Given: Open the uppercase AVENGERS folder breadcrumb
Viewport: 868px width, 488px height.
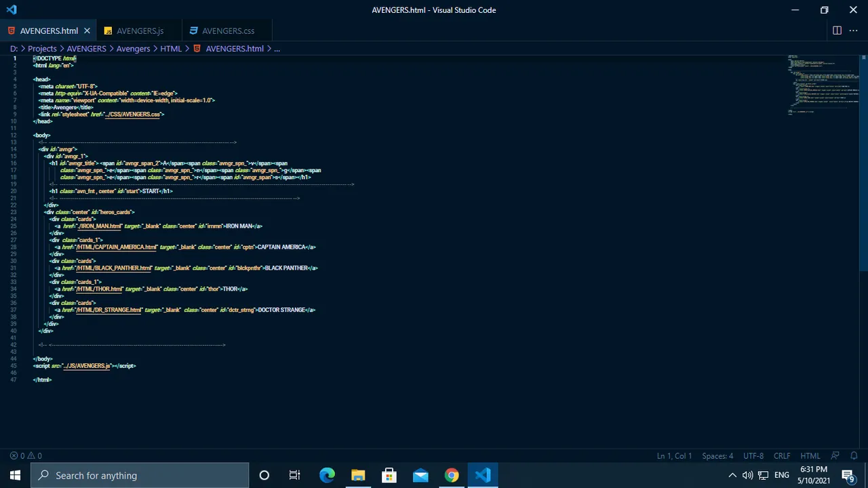Looking at the screenshot, I should [x=86, y=49].
